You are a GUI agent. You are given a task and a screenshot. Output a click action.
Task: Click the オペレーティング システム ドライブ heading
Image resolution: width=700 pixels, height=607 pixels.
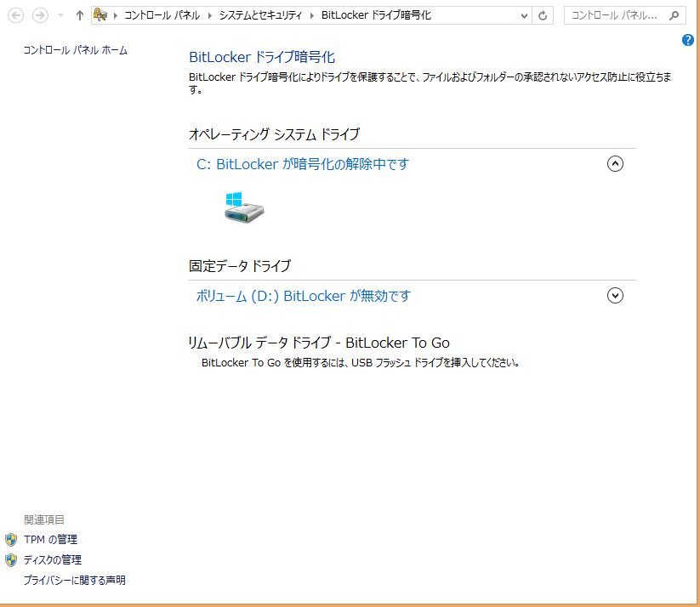tap(274, 134)
